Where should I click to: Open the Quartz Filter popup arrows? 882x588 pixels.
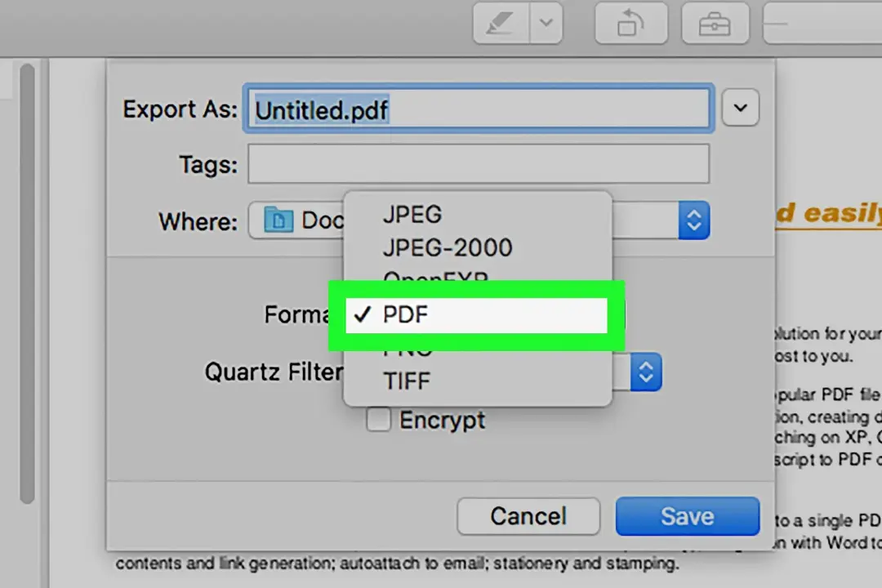tap(646, 372)
